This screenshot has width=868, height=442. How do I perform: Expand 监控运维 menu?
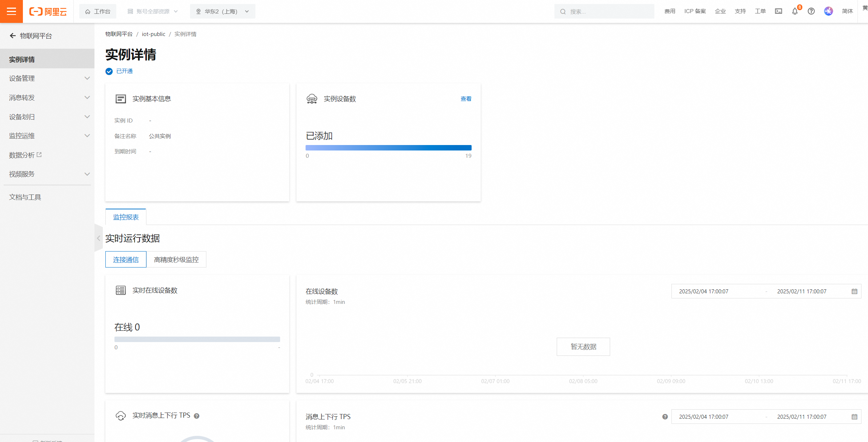(47, 136)
